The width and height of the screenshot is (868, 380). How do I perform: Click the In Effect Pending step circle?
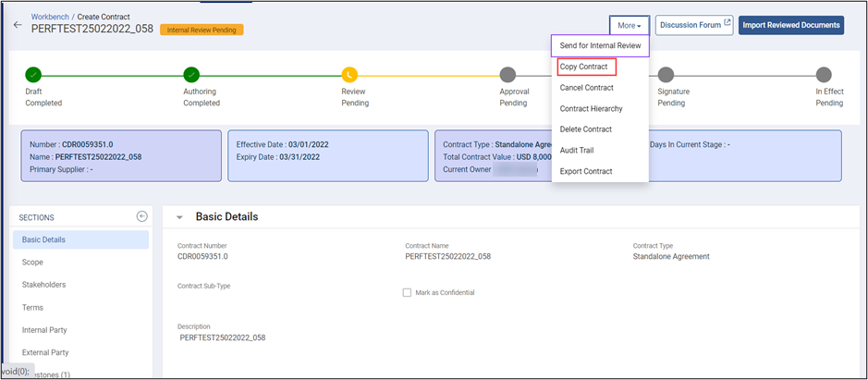823,75
